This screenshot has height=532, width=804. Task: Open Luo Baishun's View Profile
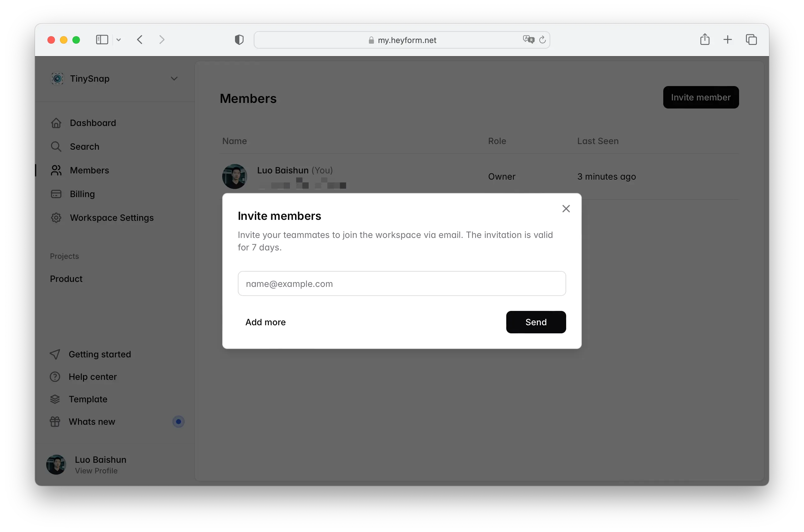pyautogui.click(x=96, y=471)
